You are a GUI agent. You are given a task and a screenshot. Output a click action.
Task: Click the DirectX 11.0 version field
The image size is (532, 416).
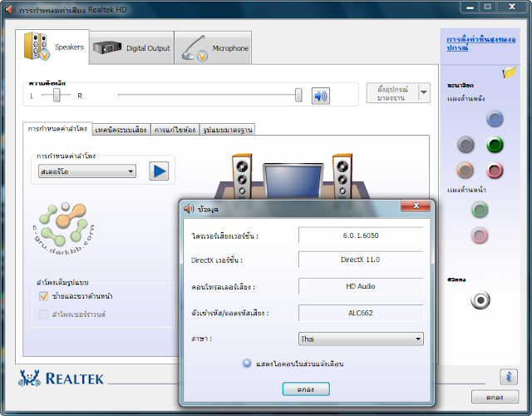click(x=361, y=260)
